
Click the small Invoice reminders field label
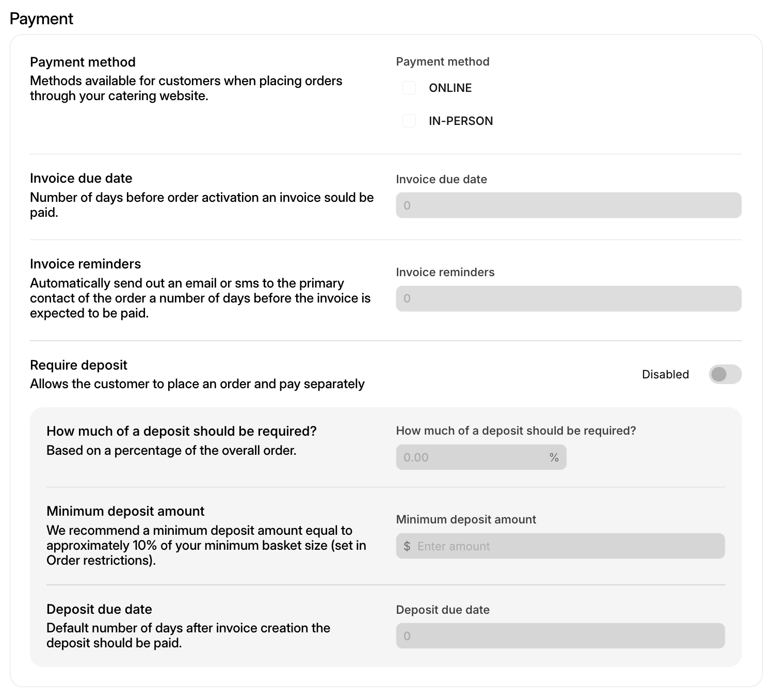[x=445, y=272]
